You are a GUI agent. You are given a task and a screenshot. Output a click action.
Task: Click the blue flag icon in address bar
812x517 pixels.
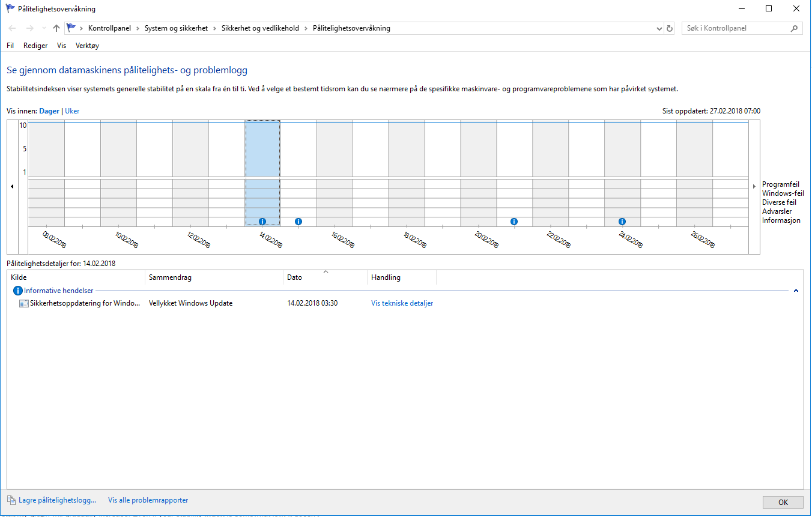tap(71, 28)
